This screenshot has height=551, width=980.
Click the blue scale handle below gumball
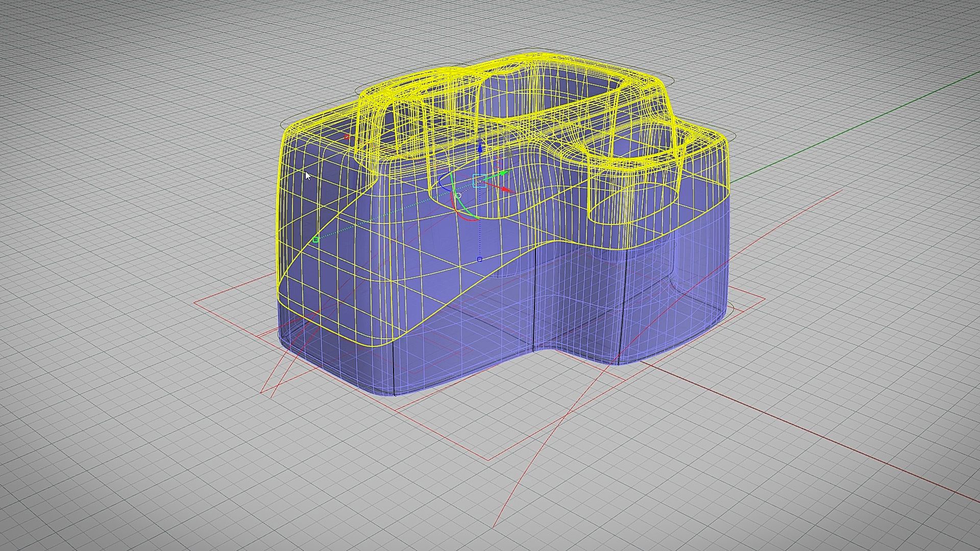480,260
